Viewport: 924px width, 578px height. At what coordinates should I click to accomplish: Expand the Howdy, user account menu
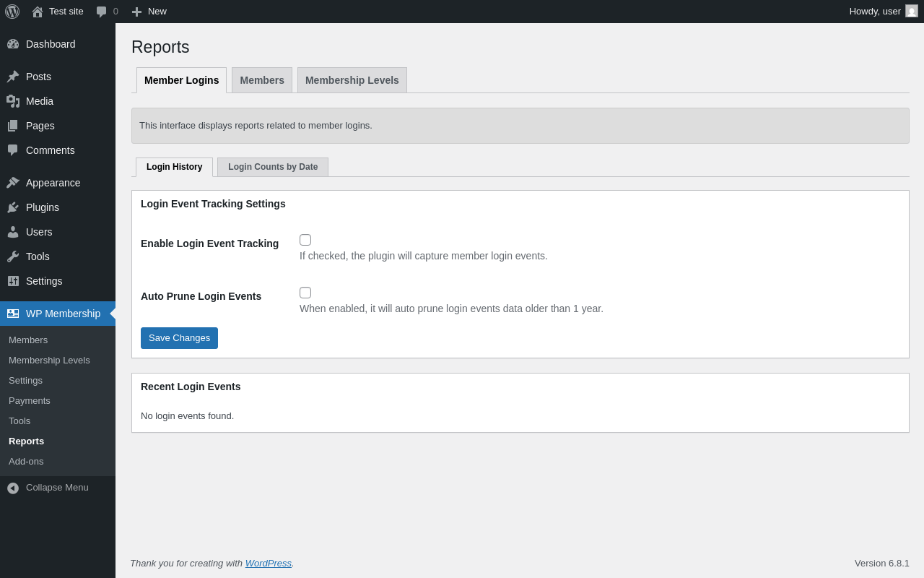[875, 11]
